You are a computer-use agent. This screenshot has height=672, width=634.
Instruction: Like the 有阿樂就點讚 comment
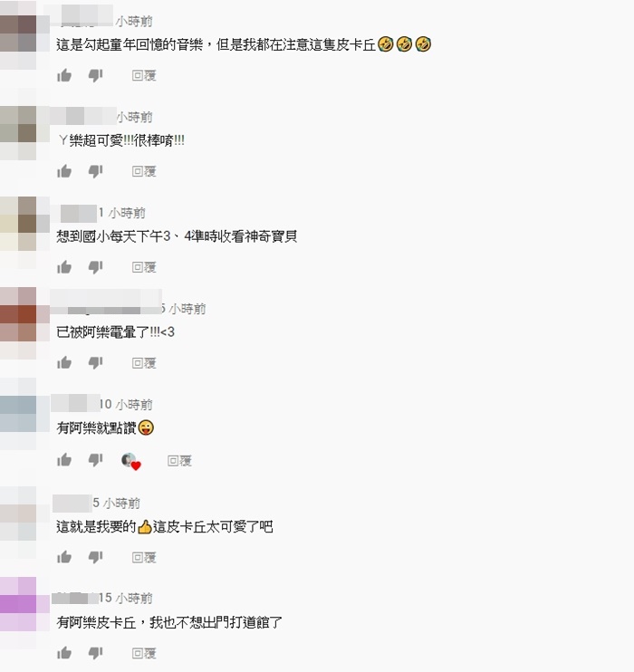point(64,460)
